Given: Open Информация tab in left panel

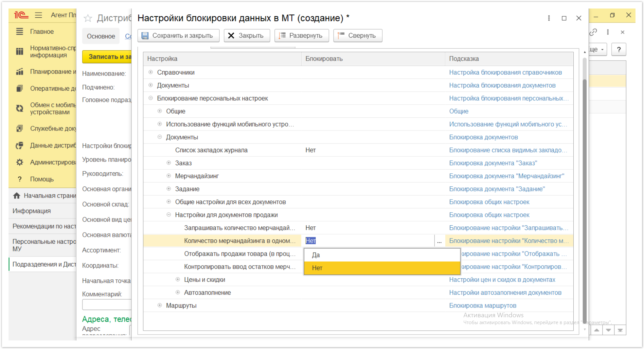Looking at the screenshot, I should [x=43, y=211].
